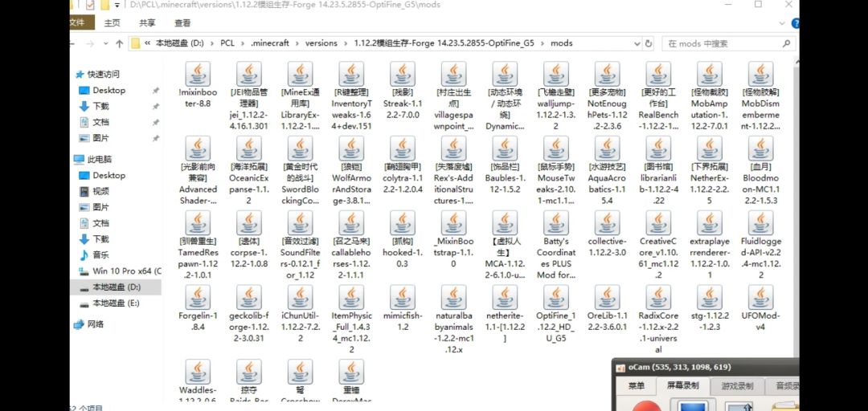868x411 pixels.
Task: Select the UFOMod-v4 jar file
Action: (760, 309)
